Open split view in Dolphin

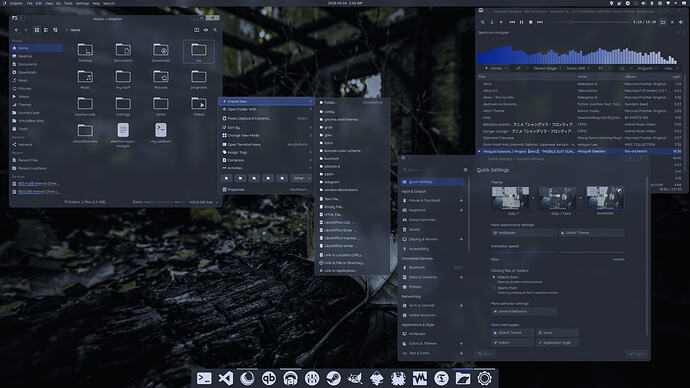point(196,30)
